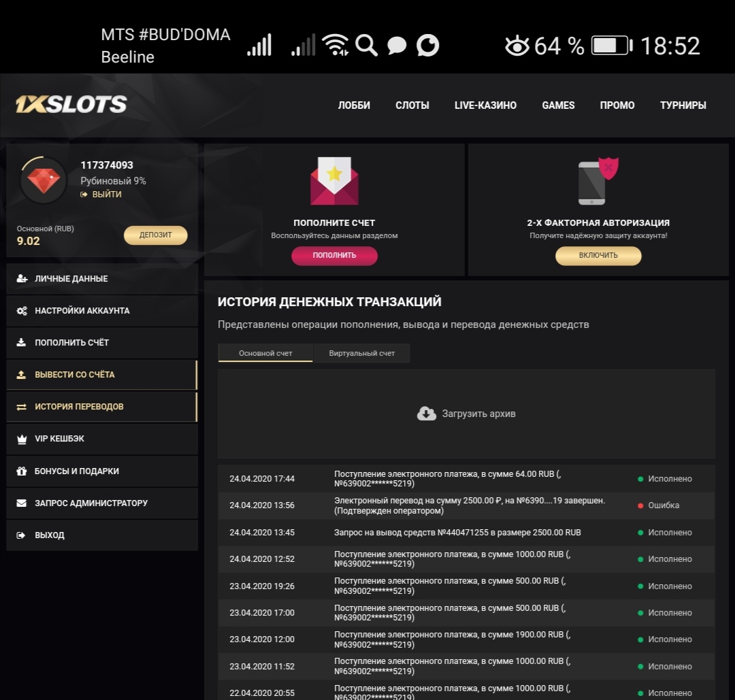Click the account settings gears icon

pyautogui.click(x=22, y=311)
